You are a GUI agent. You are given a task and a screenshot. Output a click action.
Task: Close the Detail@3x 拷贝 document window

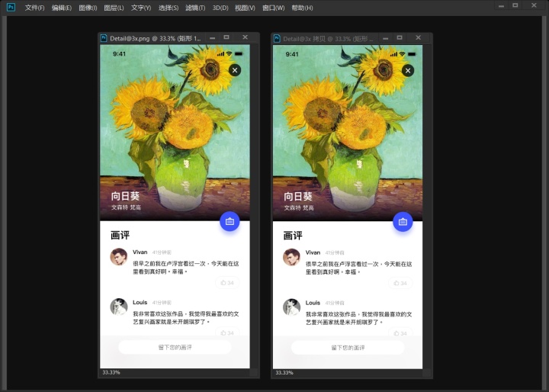[x=418, y=37]
